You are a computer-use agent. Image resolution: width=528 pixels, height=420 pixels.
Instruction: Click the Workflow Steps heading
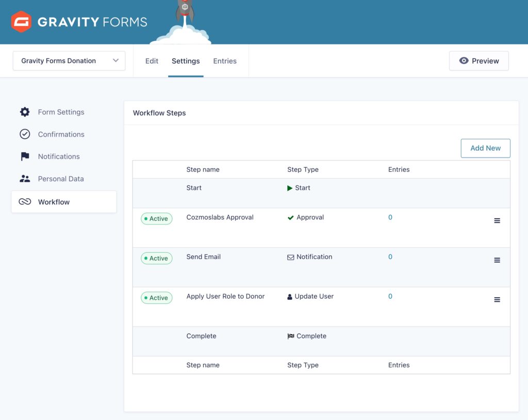(159, 113)
